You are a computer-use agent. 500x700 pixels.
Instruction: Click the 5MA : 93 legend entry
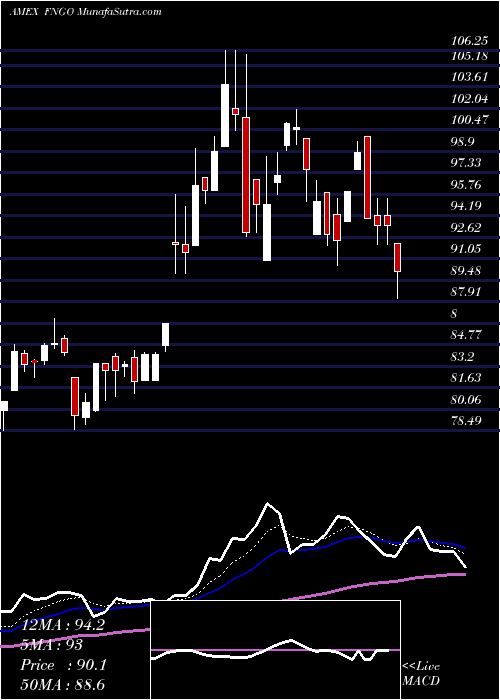pos(52,645)
